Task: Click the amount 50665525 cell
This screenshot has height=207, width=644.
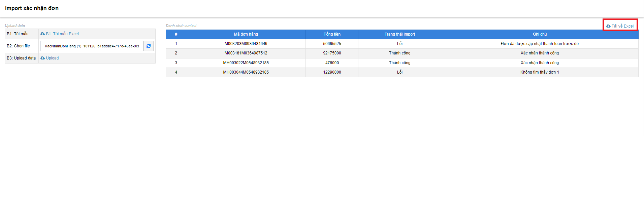Action: coord(332,44)
